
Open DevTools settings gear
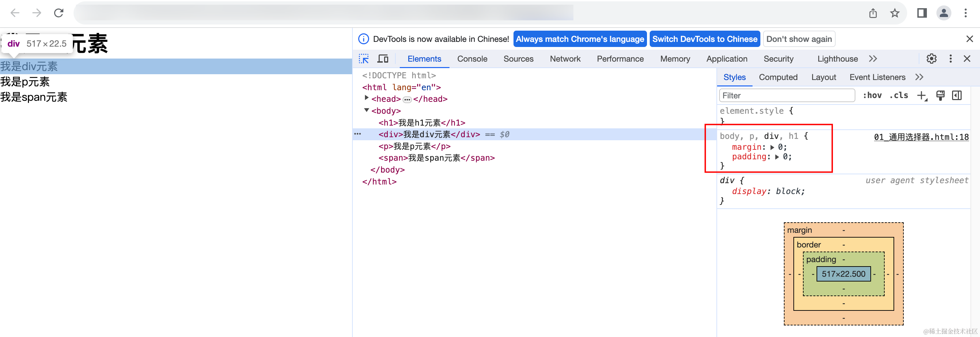click(931, 59)
